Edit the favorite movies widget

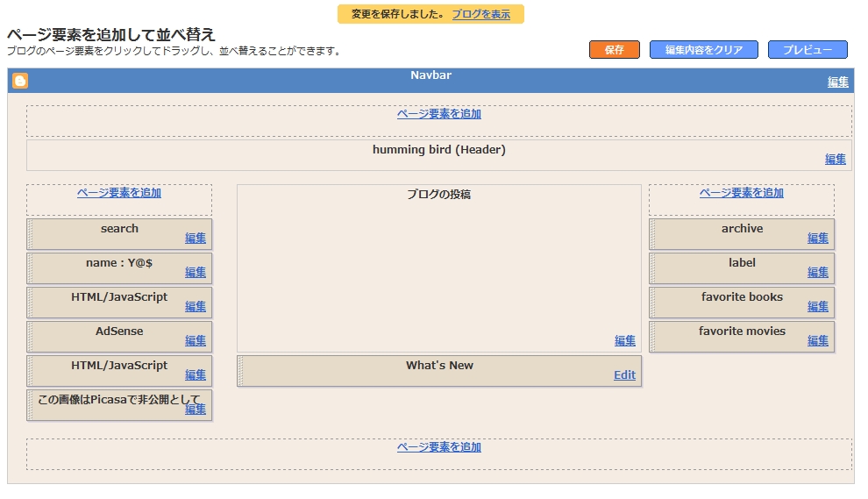(x=818, y=341)
